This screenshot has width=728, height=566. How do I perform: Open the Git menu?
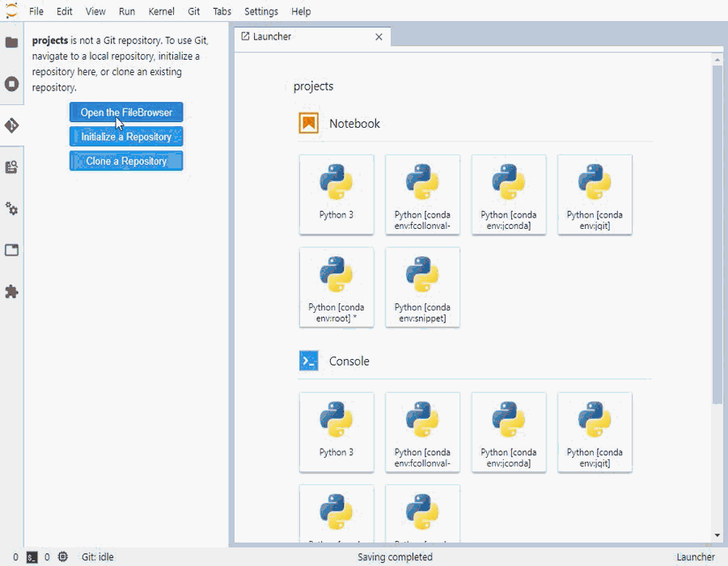[x=193, y=11]
